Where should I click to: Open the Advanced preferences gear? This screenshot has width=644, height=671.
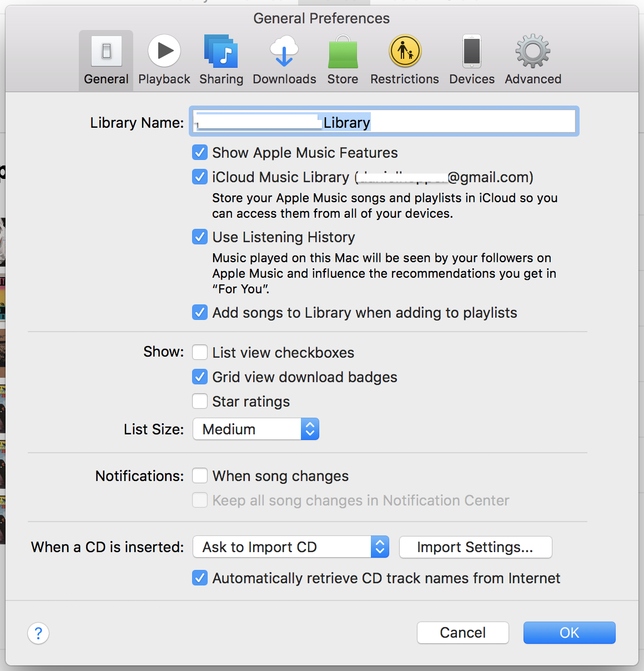533,61
